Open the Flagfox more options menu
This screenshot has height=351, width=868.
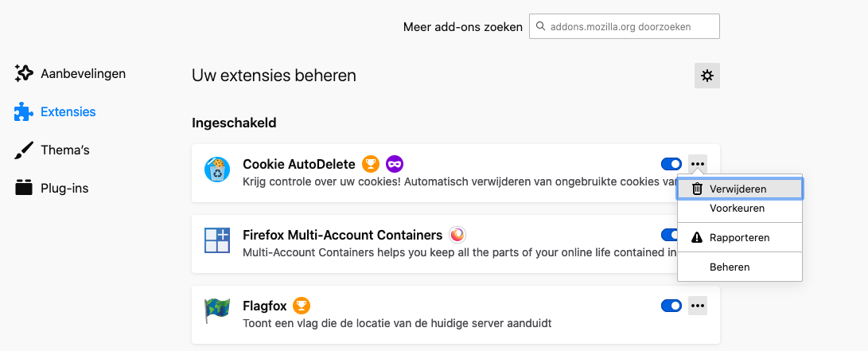click(x=698, y=306)
